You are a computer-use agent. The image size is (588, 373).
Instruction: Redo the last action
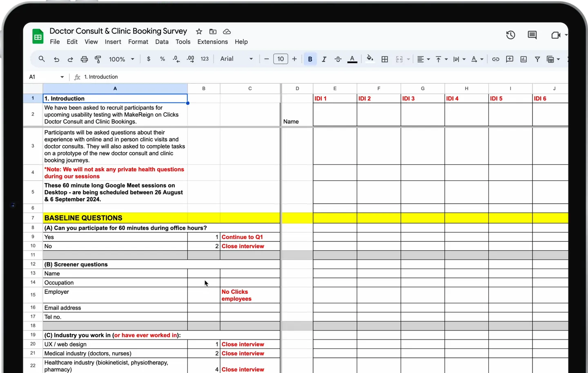pos(70,59)
